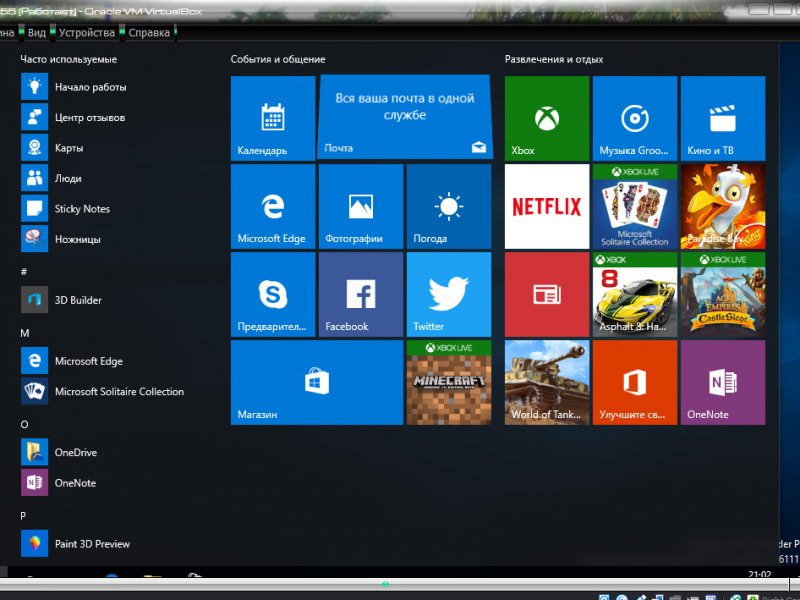The height and width of the screenshot is (600, 800).
Task: Launch Microsoft Solitaire Collection from the app list
Action: click(x=102, y=391)
